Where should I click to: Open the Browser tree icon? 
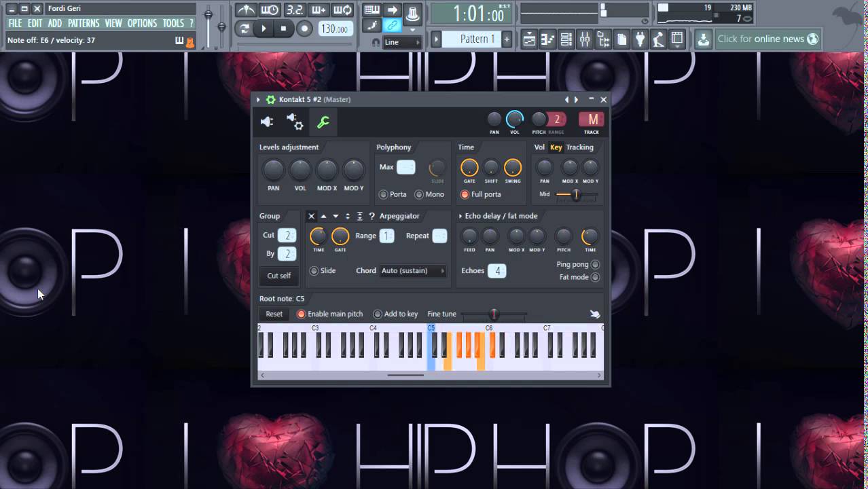coord(603,39)
